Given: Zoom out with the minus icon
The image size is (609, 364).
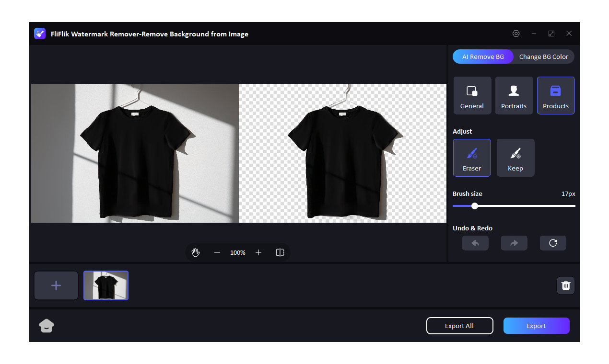Looking at the screenshot, I should 217,252.
